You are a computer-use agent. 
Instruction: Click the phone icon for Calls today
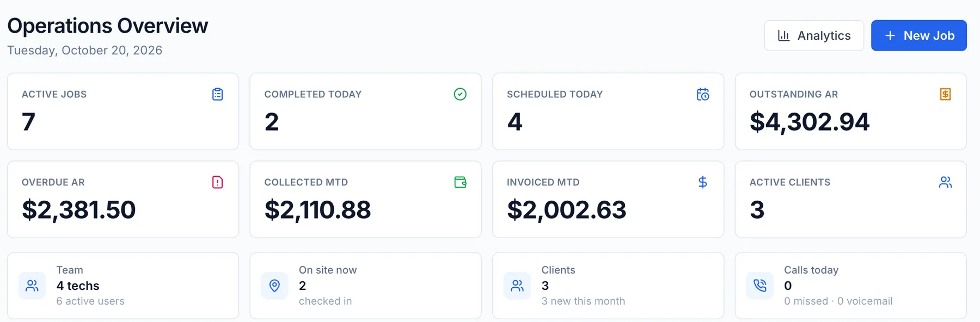(759, 286)
